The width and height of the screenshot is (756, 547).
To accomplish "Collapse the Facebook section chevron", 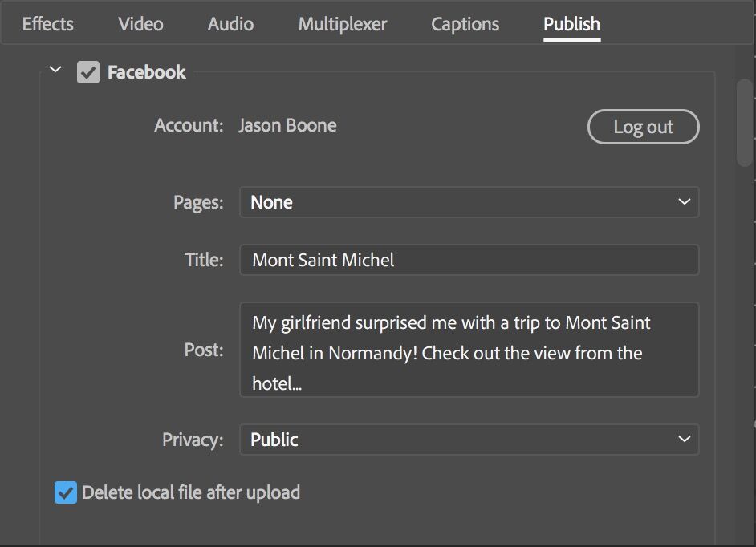I will (x=55, y=70).
